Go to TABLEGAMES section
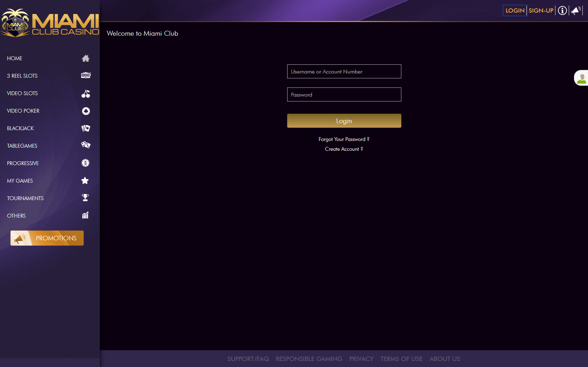Image resolution: width=588 pixels, height=367 pixels. click(x=22, y=146)
